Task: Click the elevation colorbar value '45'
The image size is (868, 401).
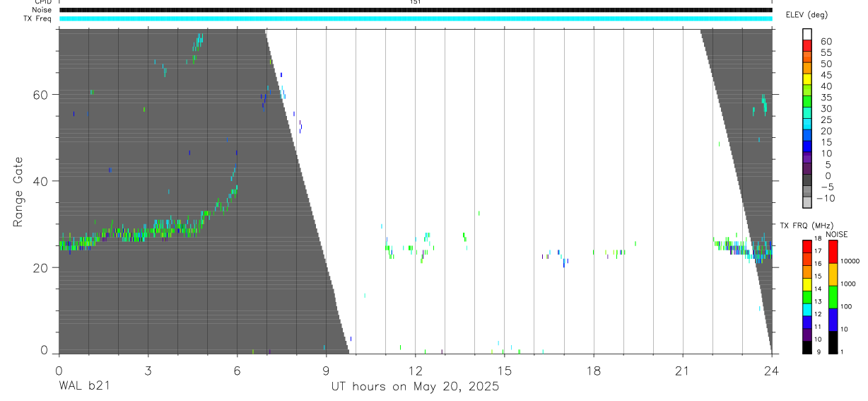Action: (x=825, y=75)
